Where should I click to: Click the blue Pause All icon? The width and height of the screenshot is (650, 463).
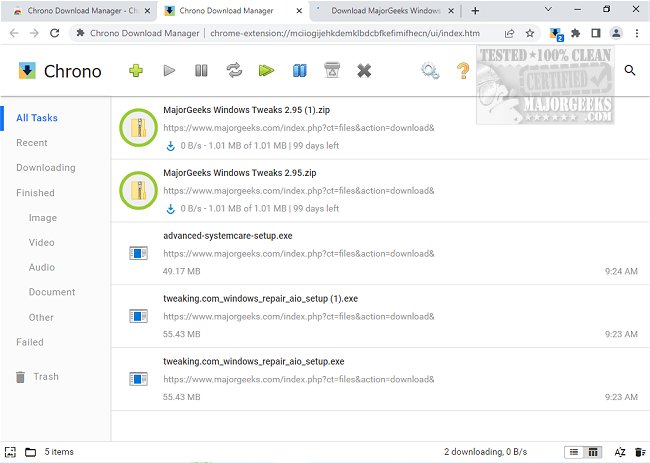pyautogui.click(x=298, y=71)
